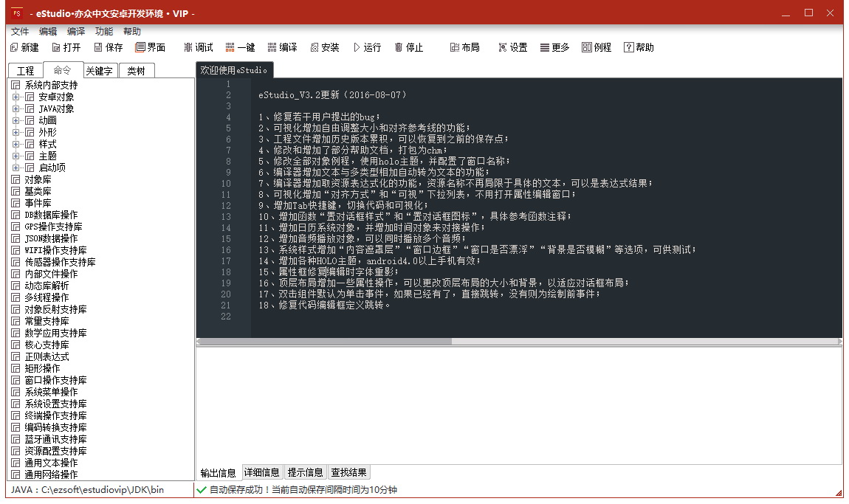Expand the 主题 tree node
Image resolution: width=849 pixels, height=504 pixels.
click(x=16, y=156)
